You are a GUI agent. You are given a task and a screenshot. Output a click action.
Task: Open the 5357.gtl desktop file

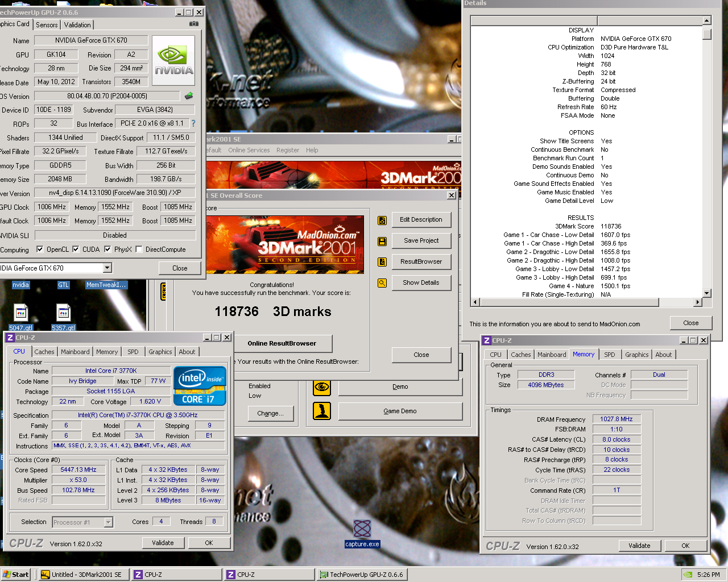pos(64,317)
